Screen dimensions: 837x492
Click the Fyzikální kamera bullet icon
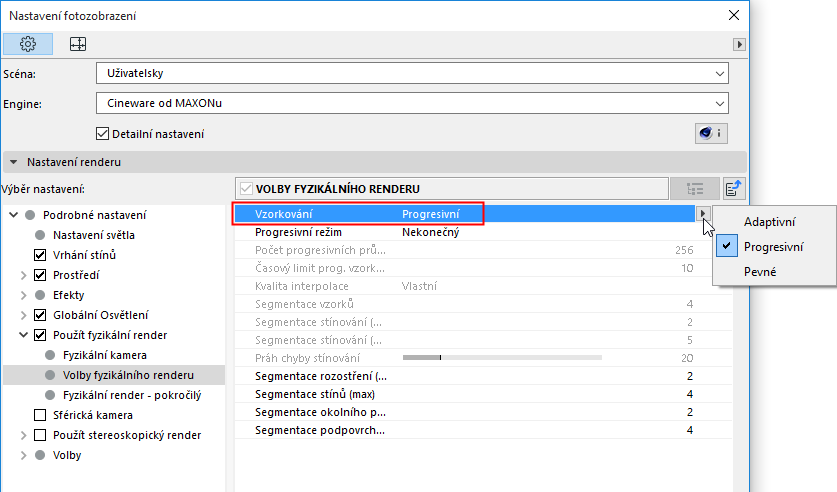coord(50,355)
